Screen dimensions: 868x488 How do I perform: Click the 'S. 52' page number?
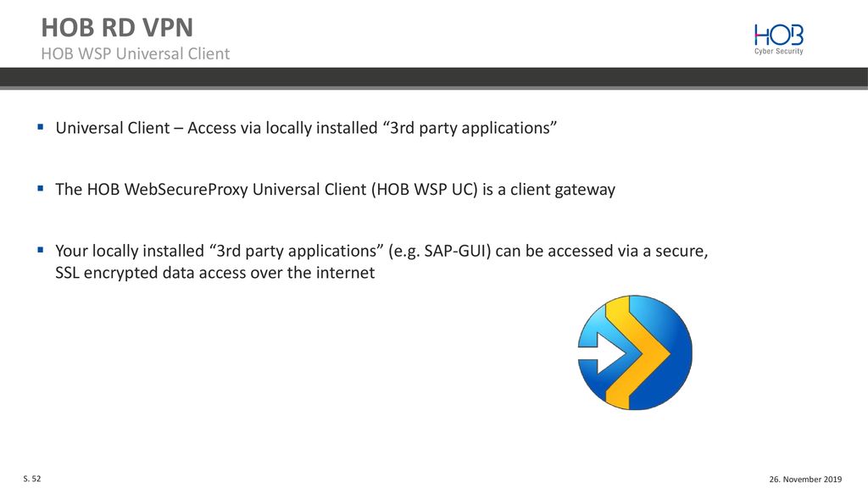point(32,479)
